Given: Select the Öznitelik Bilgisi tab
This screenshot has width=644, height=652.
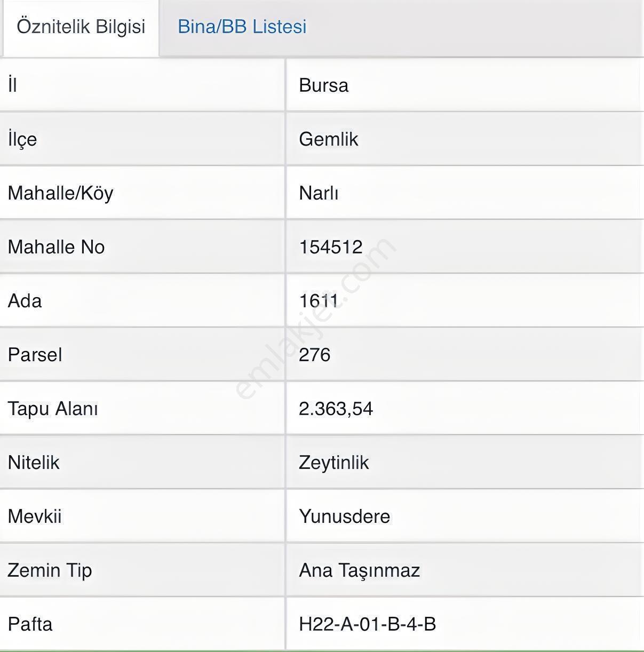Looking at the screenshot, I should tap(81, 27).
